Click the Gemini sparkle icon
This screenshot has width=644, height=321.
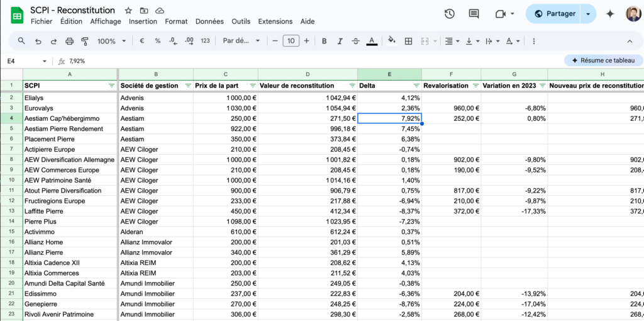(x=610, y=14)
